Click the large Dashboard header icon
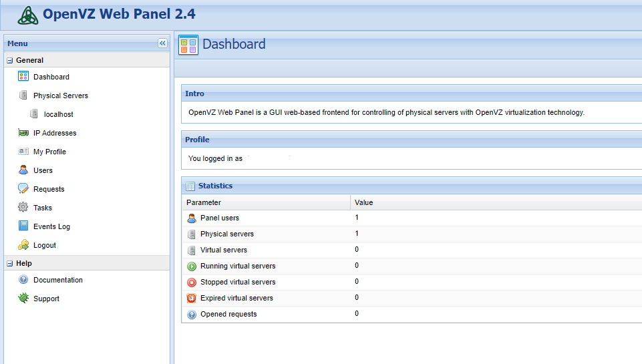This screenshot has width=642, height=364. click(x=188, y=45)
